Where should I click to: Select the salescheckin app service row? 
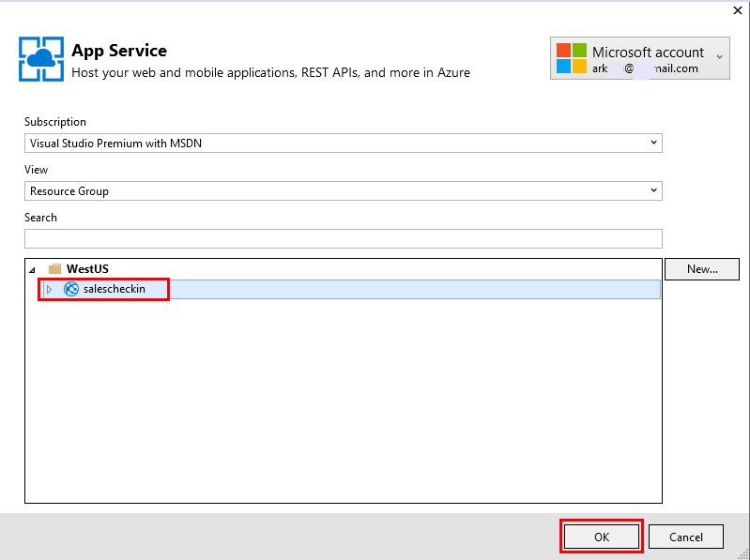tap(352, 289)
